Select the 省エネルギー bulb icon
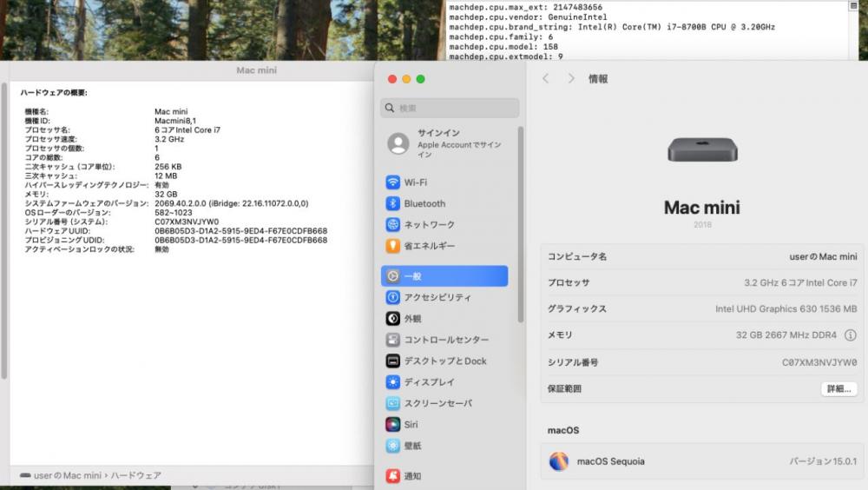The width and height of the screenshot is (868, 490). click(392, 246)
